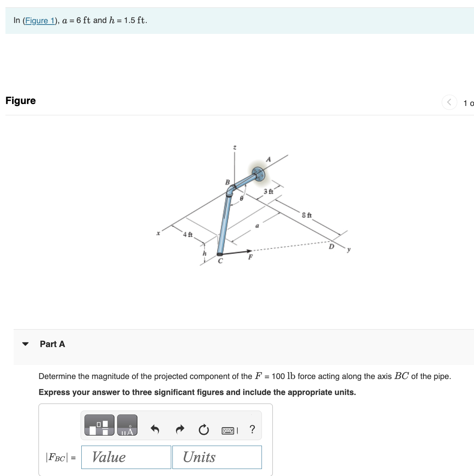Collapse Part A using its disclosure triangle
The image size is (474, 476).
tap(25, 344)
